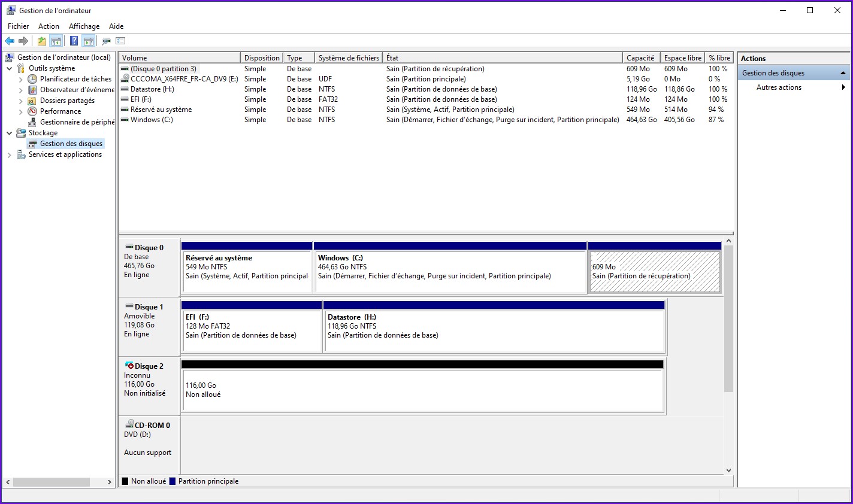
Task: Toggle the Action pane toolbar icon
Action: [x=89, y=41]
